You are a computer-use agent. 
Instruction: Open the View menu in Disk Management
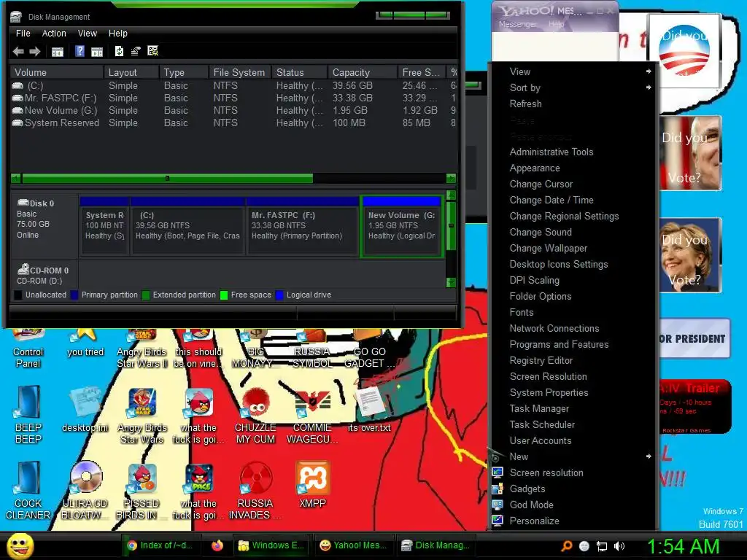pyautogui.click(x=88, y=34)
